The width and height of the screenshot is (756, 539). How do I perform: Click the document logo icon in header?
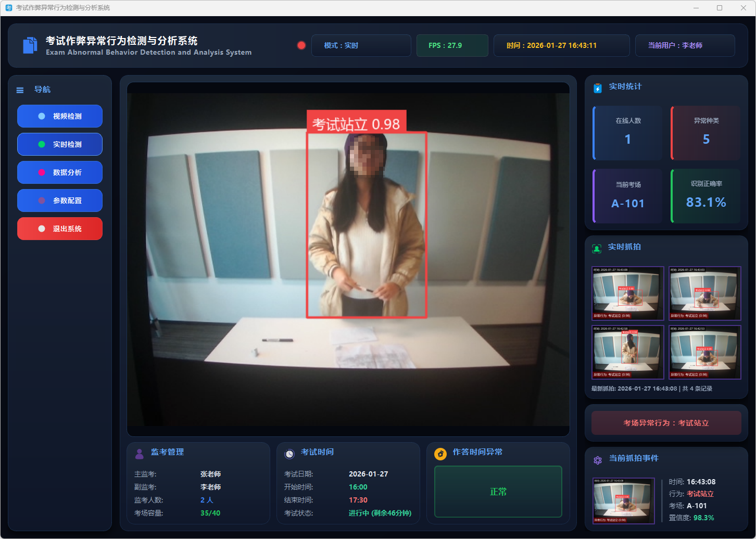tap(30, 45)
